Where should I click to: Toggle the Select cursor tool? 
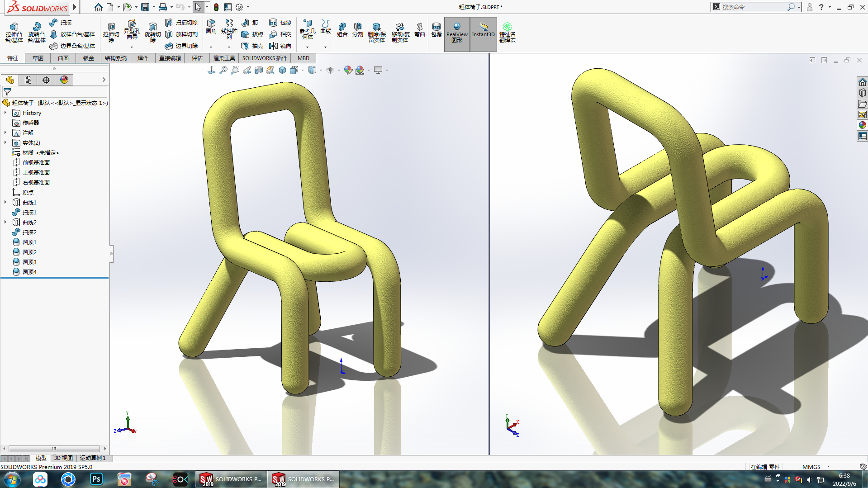198,7
